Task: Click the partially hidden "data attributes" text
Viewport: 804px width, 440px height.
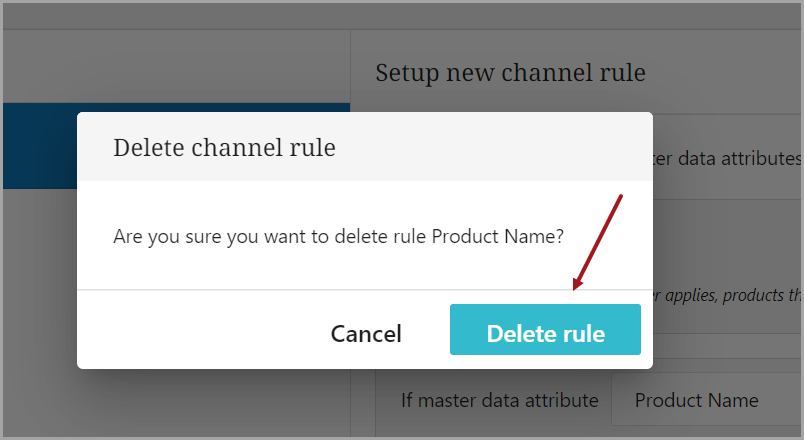Action: click(x=726, y=158)
